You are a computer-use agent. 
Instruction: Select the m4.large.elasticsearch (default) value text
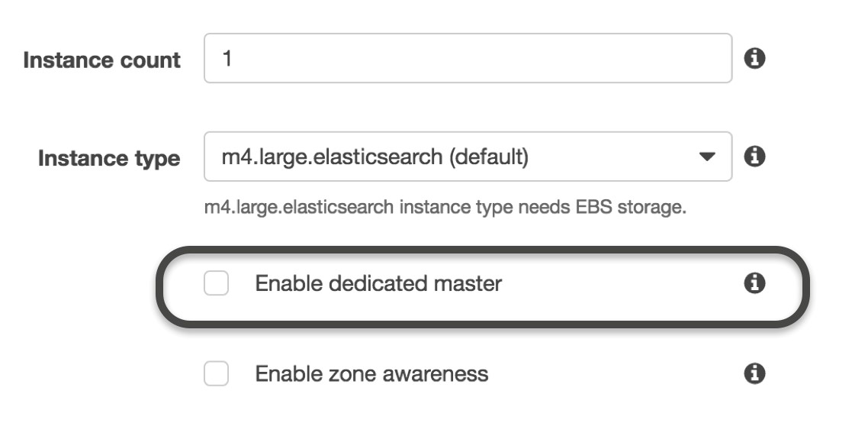375,157
